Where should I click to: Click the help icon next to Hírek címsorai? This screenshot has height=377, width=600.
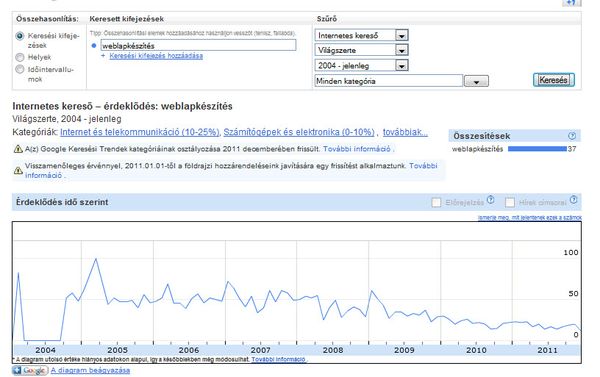(573, 200)
